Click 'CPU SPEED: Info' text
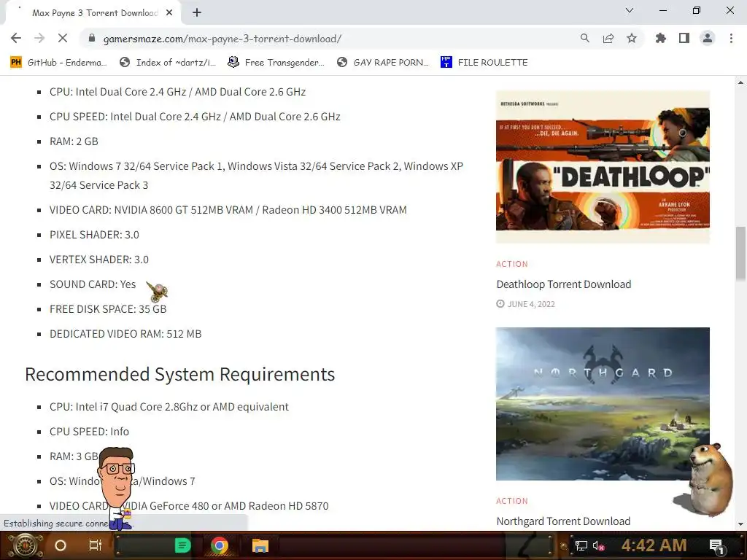 pyautogui.click(x=89, y=432)
